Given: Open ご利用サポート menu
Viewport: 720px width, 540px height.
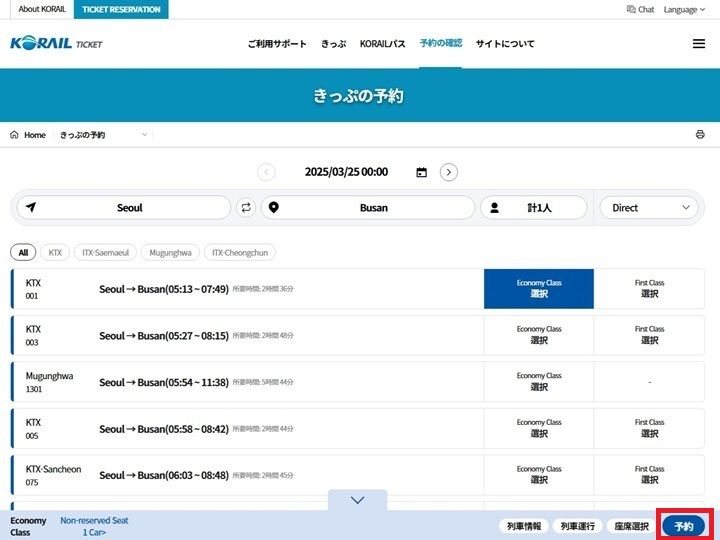Looking at the screenshot, I should (x=277, y=44).
